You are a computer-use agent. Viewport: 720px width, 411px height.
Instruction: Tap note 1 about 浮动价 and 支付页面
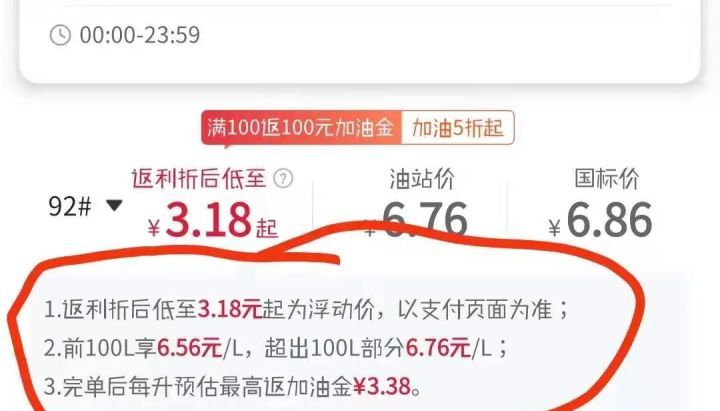[x=306, y=309]
